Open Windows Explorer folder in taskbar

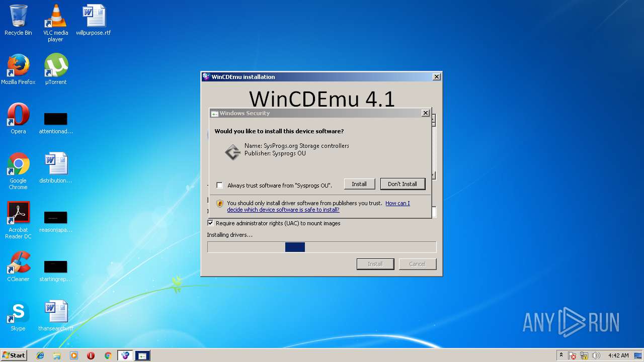coord(57,355)
